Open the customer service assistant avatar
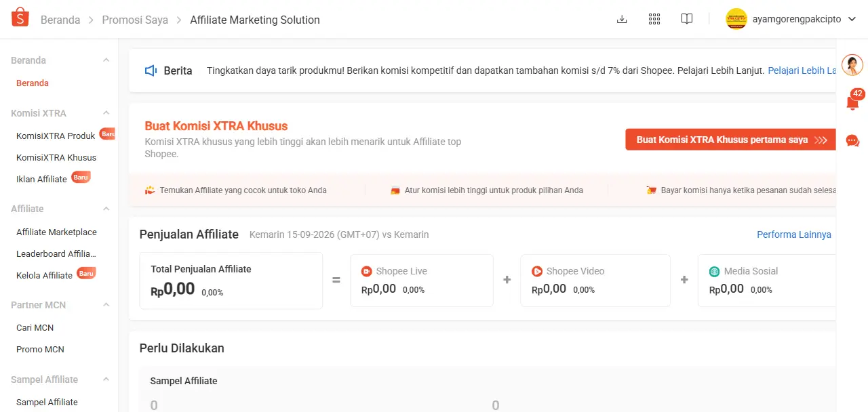 click(x=852, y=65)
